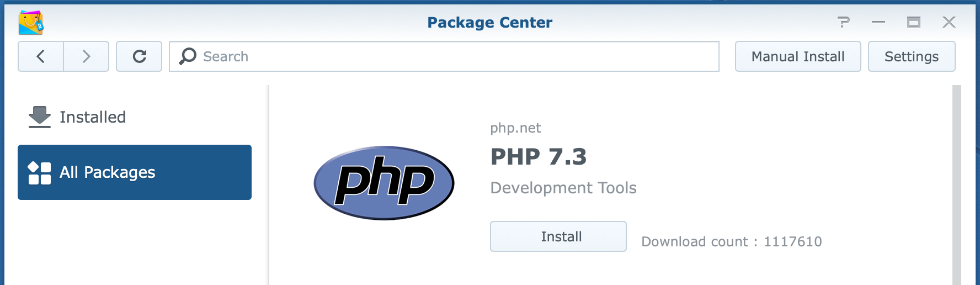Click the Installed download tray icon
The width and height of the screenshot is (980, 285).
pyautogui.click(x=40, y=117)
